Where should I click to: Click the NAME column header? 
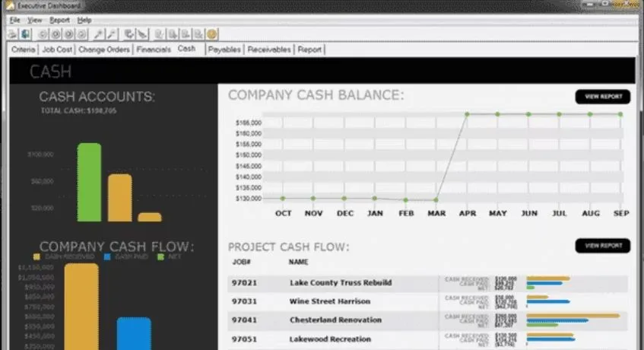coord(299,262)
